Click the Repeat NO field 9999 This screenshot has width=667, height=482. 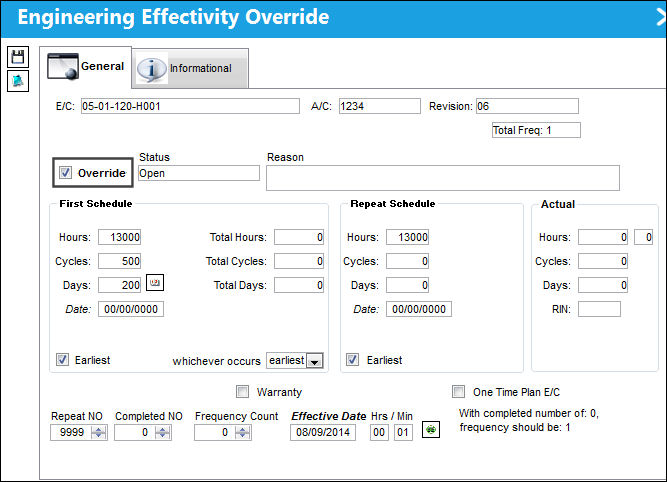71,433
